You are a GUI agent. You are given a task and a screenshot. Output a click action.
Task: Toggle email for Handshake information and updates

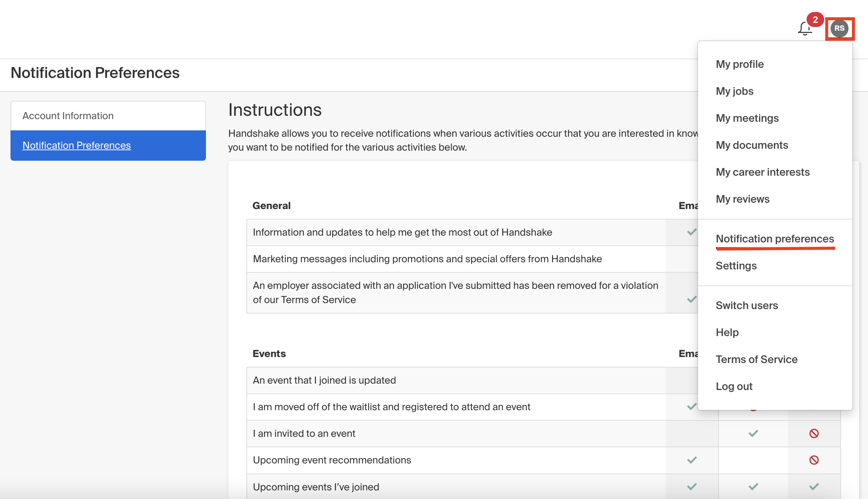pyautogui.click(x=691, y=232)
